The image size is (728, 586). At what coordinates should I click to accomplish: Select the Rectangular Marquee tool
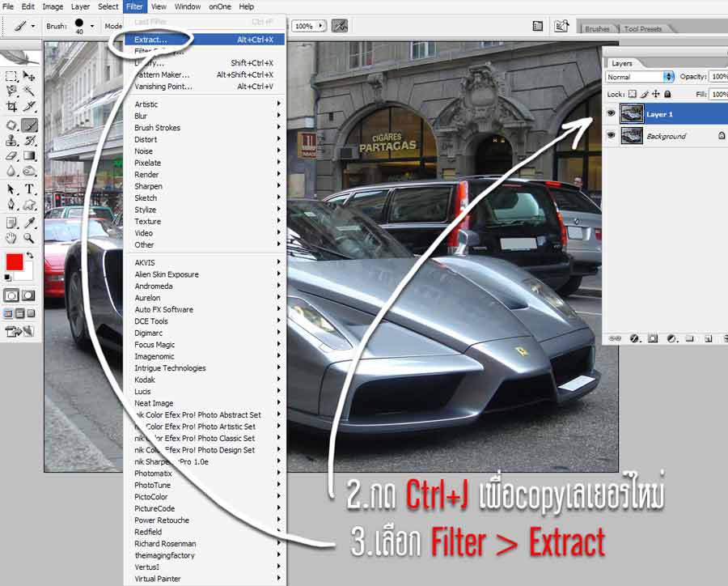(x=11, y=76)
